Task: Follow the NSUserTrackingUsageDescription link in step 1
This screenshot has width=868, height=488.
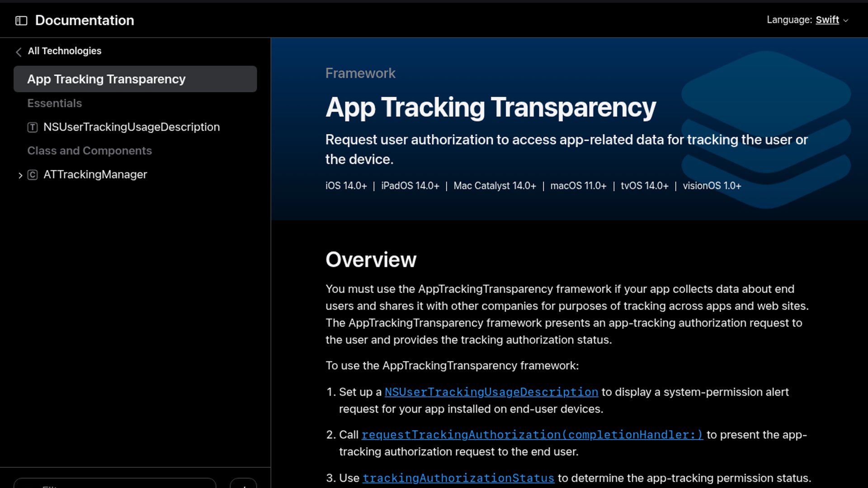Action: (x=491, y=392)
